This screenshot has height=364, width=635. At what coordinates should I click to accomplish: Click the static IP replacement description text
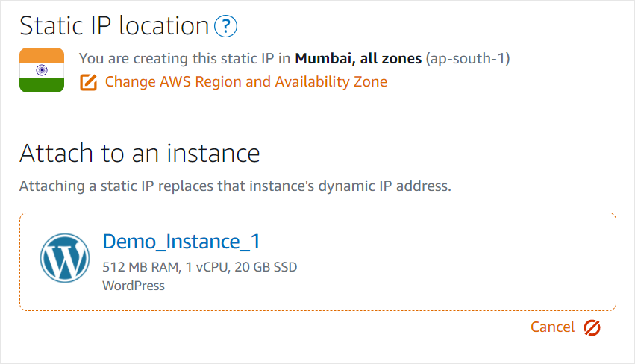coord(235,186)
